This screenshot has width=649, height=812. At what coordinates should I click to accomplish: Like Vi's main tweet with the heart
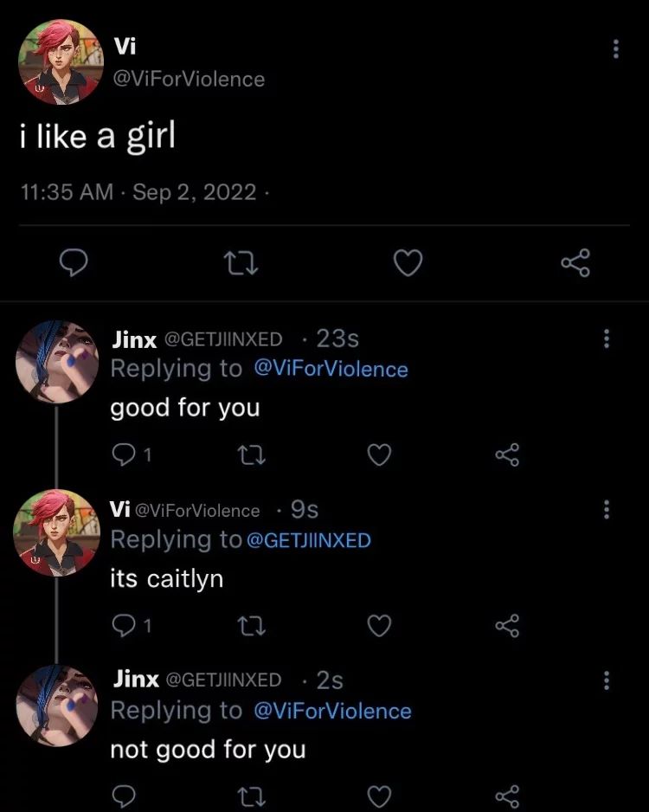(x=408, y=261)
